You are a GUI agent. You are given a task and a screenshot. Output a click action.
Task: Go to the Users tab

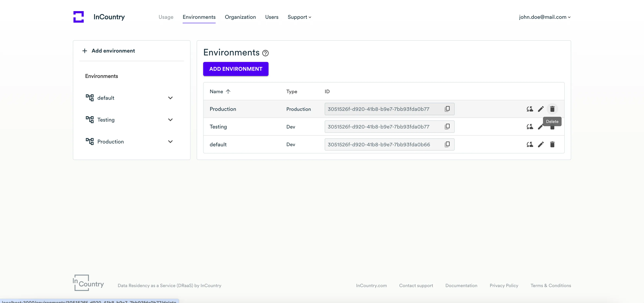click(272, 17)
